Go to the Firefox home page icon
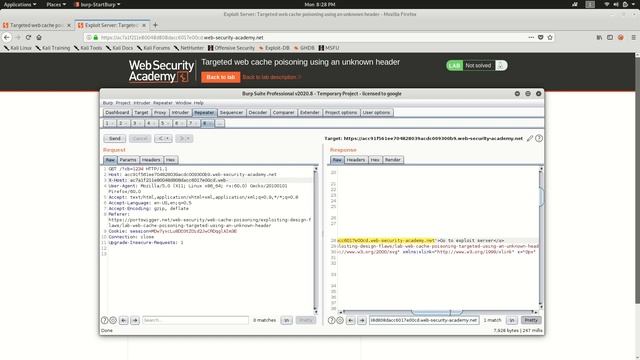The image size is (640, 360). [x=39, y=37]
